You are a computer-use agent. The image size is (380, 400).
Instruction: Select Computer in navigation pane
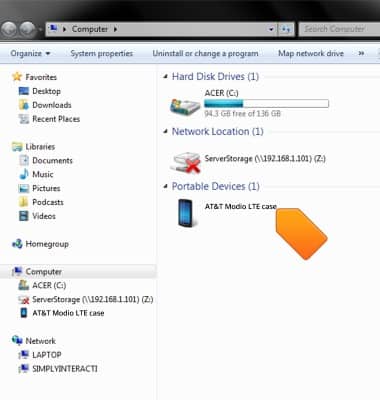pyautogui.click(x=44, y=272)
